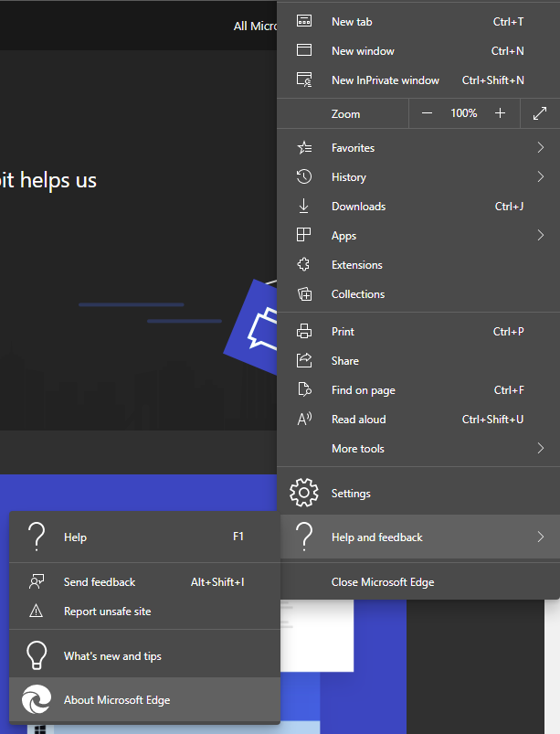Viewport: 560px width, 734px height.
Task: Select About Microsoft Edge
Action: 144,700
